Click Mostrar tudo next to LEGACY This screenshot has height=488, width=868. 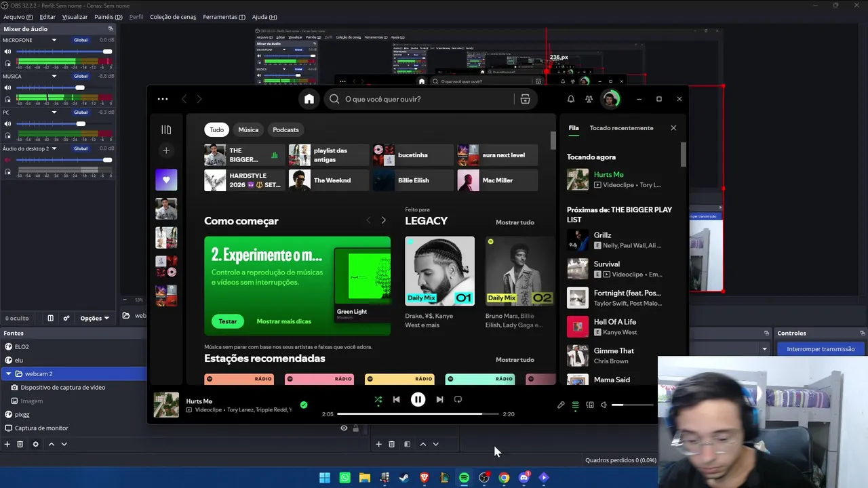click(x=515, y=222)
